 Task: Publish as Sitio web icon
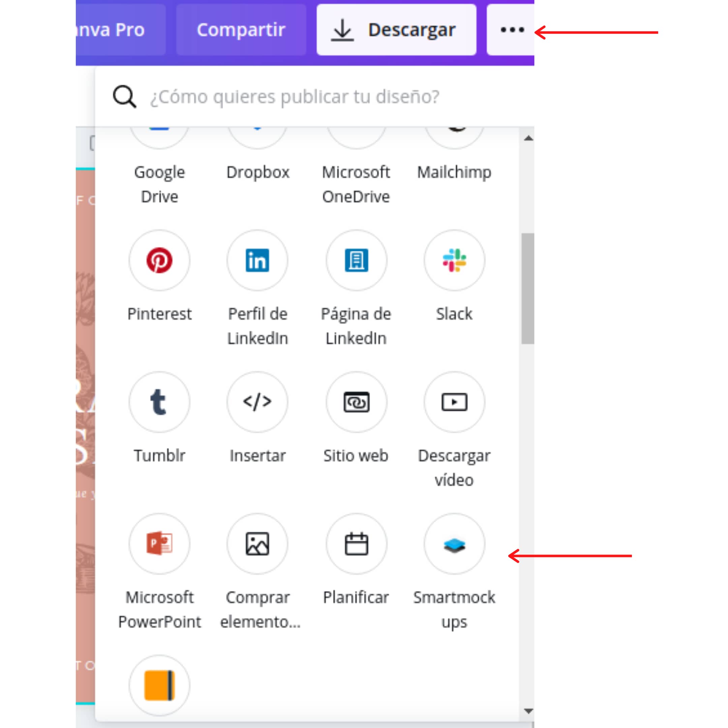point(356,402)
